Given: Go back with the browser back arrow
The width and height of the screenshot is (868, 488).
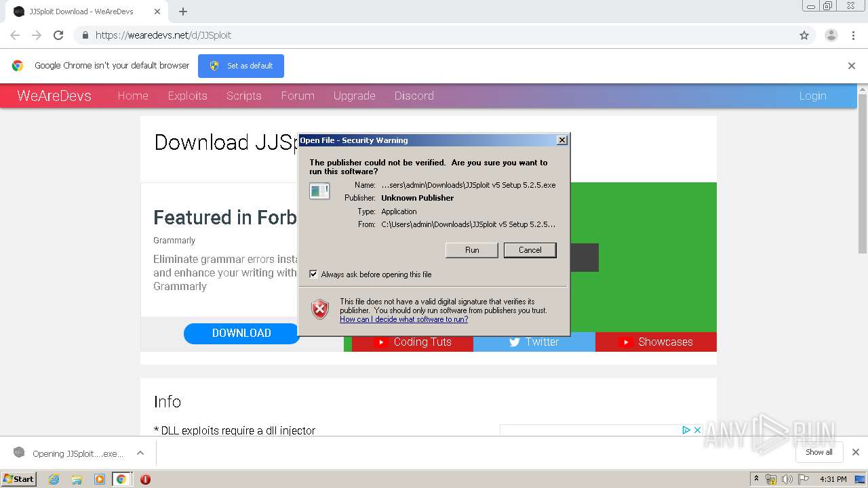Looking at the screenshot, I should click(15, 35).
